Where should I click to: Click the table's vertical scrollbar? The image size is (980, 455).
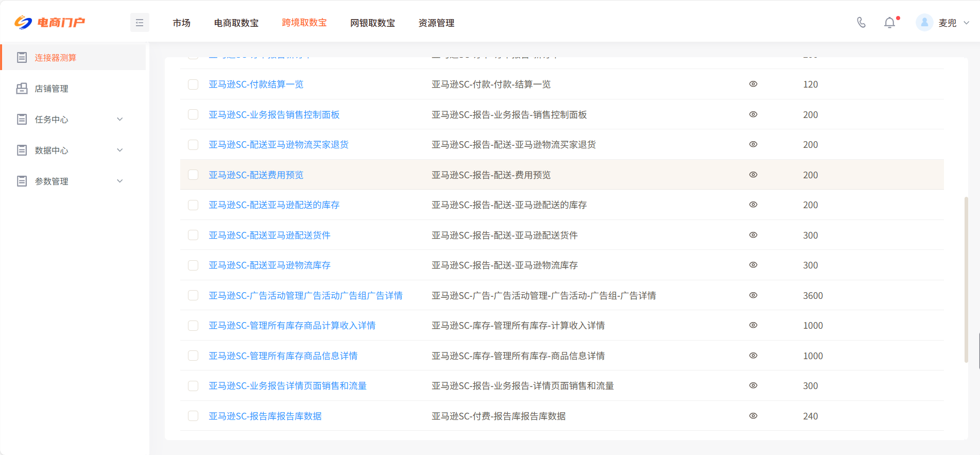(x=966, y=279)
